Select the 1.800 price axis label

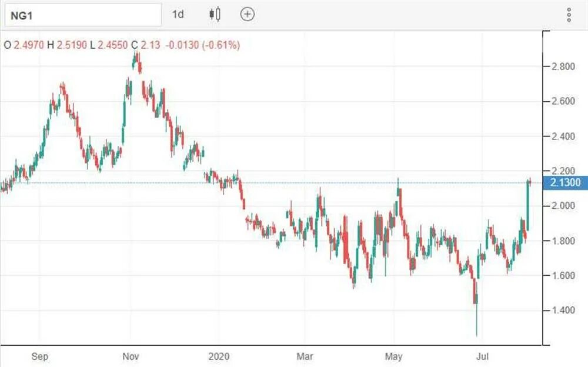pos(563,241)
